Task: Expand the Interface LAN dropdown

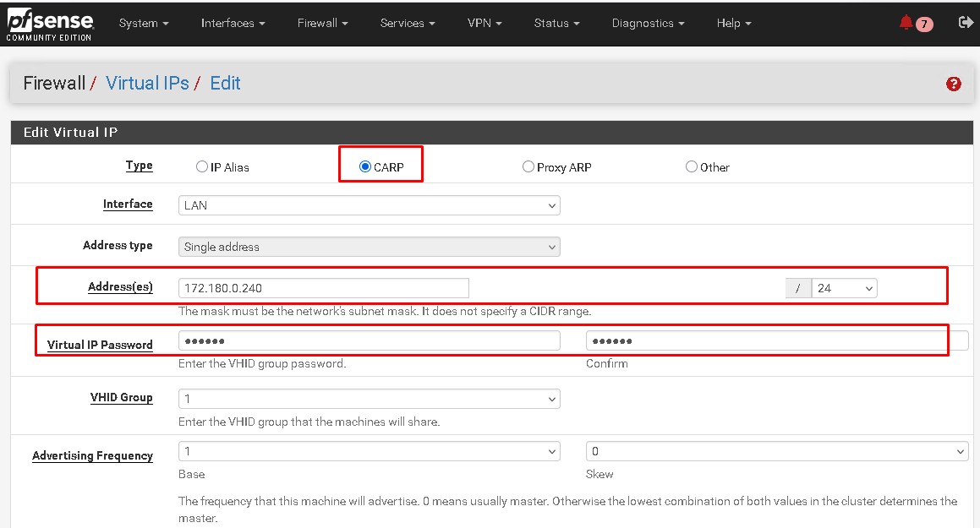Action: [x=369, y=205]
